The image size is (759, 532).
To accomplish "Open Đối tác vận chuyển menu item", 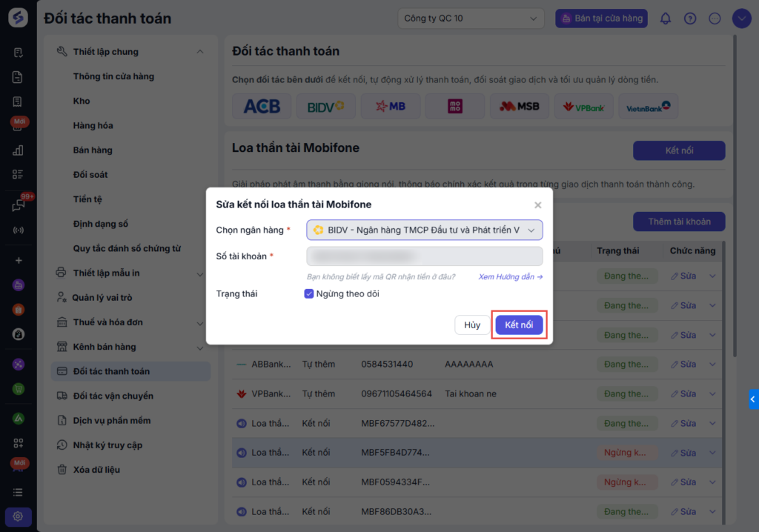I will (x=113, y=396).
